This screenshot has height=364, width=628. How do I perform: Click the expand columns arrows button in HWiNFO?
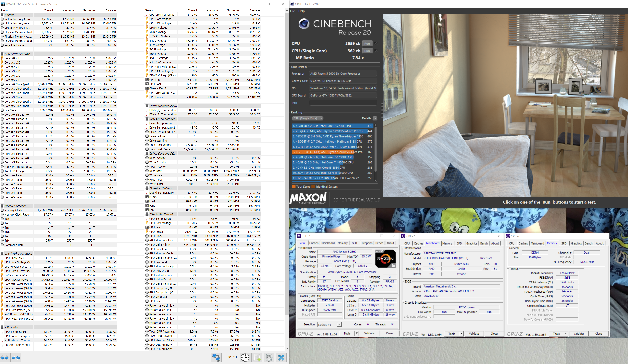tap(5, 358)
